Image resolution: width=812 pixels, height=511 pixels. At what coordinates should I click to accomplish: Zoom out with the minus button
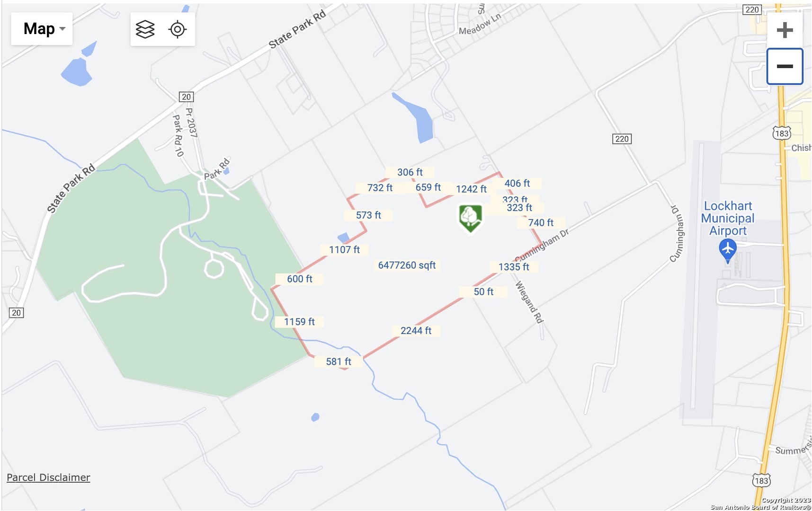coord(785,66)
